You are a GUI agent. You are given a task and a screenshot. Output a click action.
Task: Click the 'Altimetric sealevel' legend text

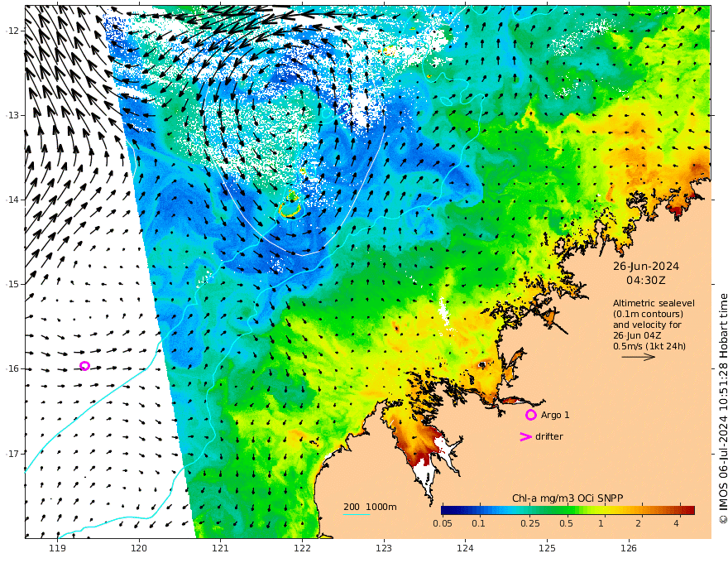[x=654, y=303]
